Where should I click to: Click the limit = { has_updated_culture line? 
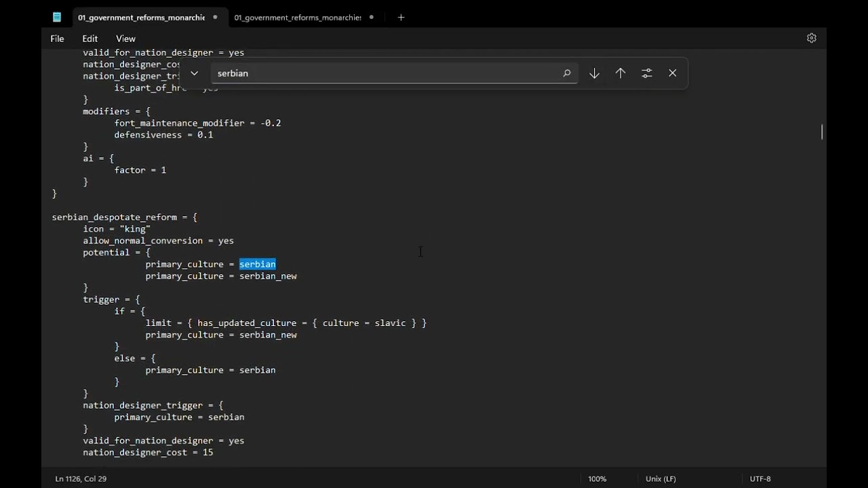tap(286, 323)
